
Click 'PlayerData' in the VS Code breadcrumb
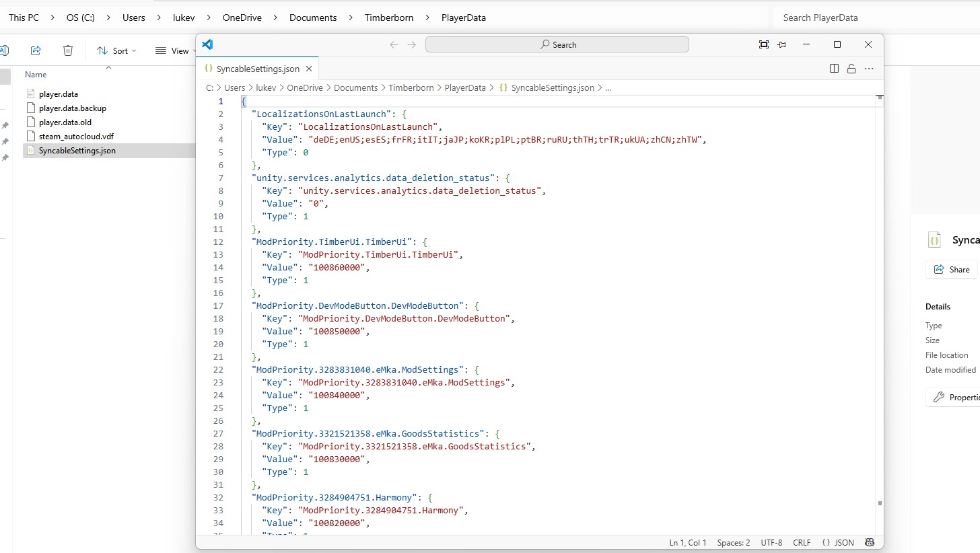coord(465,87)
